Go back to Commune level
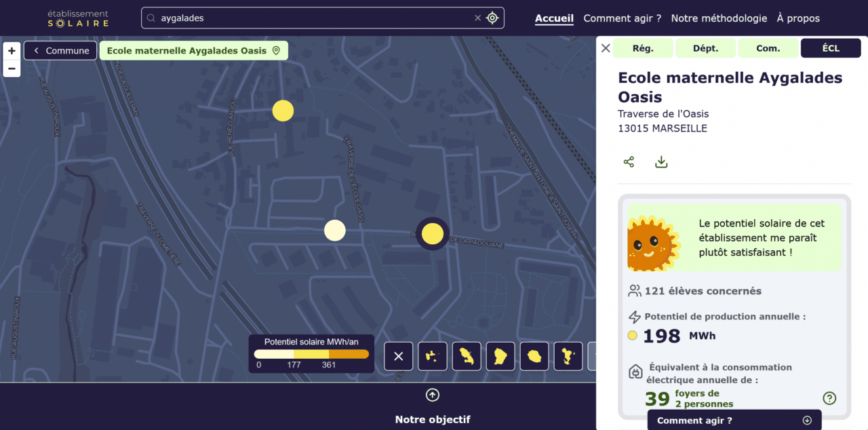The width and height of the screenshot is (868, 430). point(60,51)
